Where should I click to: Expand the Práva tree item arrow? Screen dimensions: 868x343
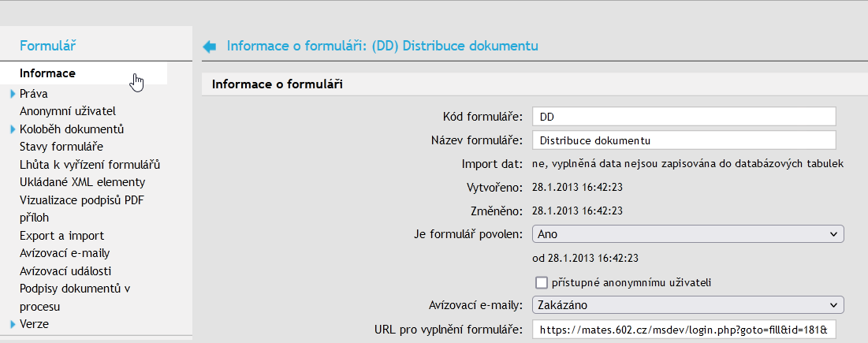(13, 94)
